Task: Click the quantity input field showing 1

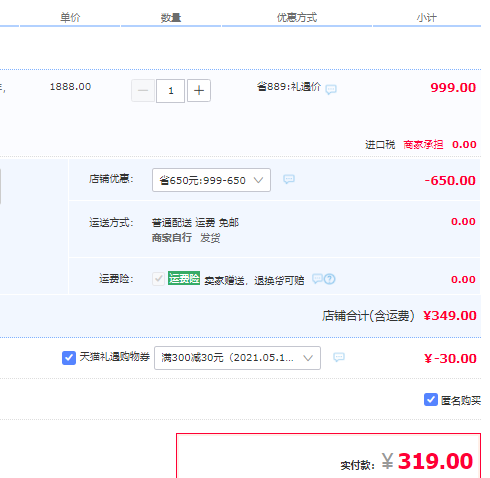Action: point(170,91)
